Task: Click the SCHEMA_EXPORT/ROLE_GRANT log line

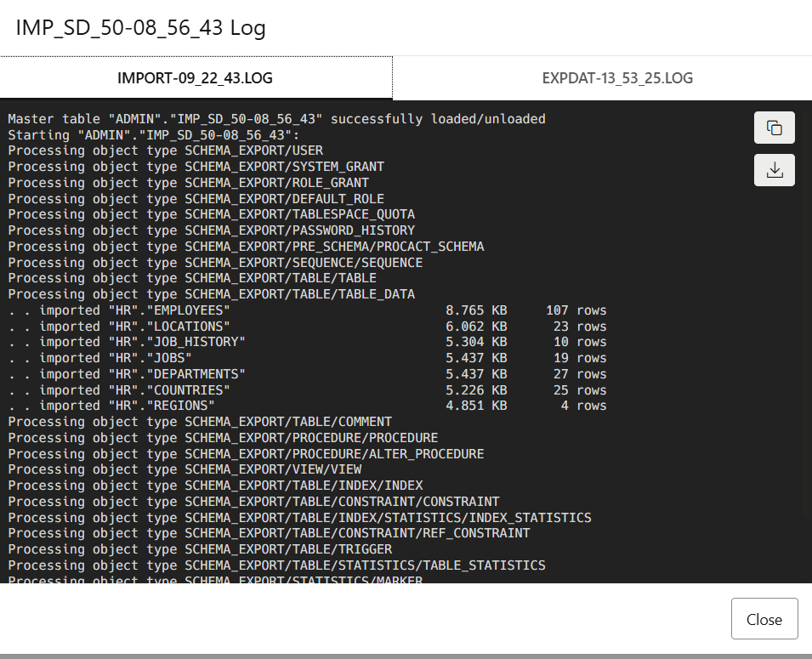Action: click(x=189, y=183)
